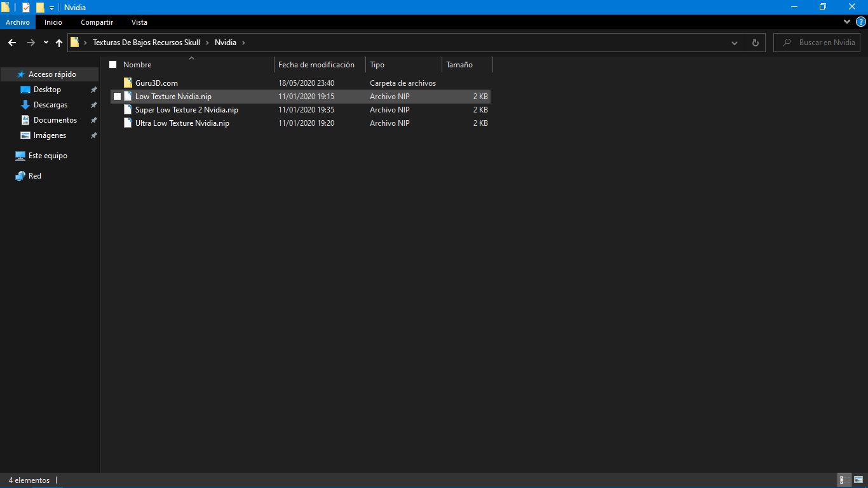This screenshot has width=868, height=488.
Task: Click the pin icon next to Descargas
Action: (x=93, y=105)
